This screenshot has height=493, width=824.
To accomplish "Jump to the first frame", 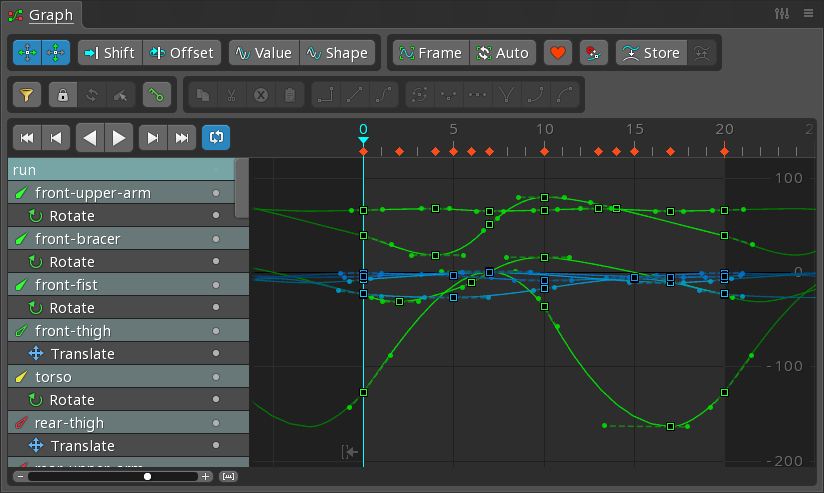I will [27, 137].
